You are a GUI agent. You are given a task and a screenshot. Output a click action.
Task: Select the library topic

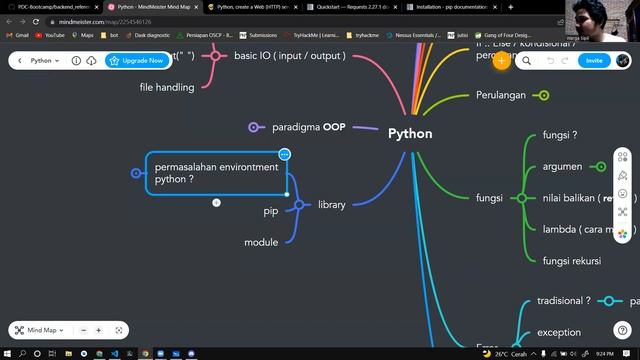coord(331,204)
